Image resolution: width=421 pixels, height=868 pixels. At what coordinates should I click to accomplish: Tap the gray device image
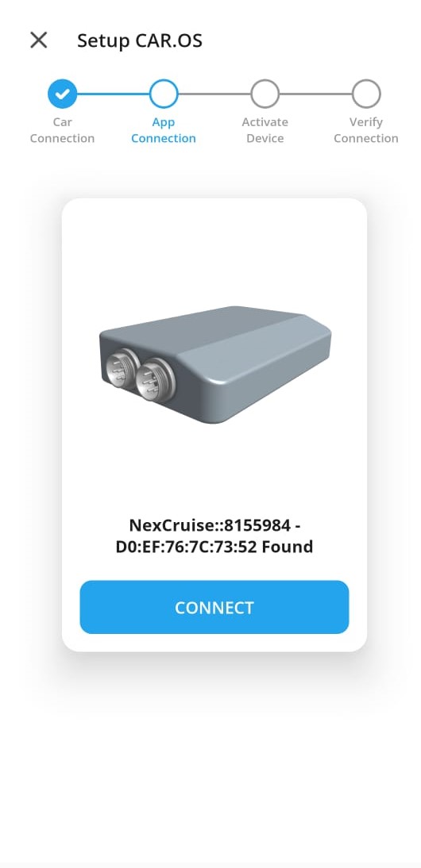point(215,364)
